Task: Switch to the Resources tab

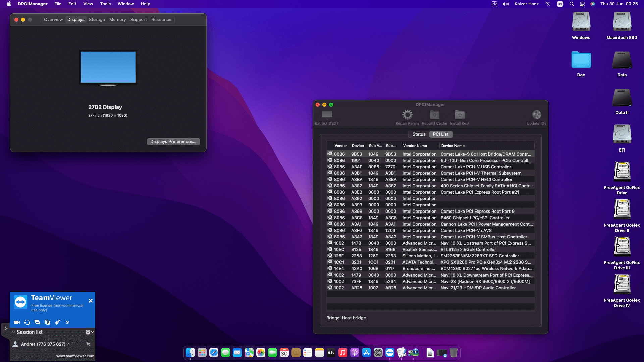Action: tap(162, 20)
